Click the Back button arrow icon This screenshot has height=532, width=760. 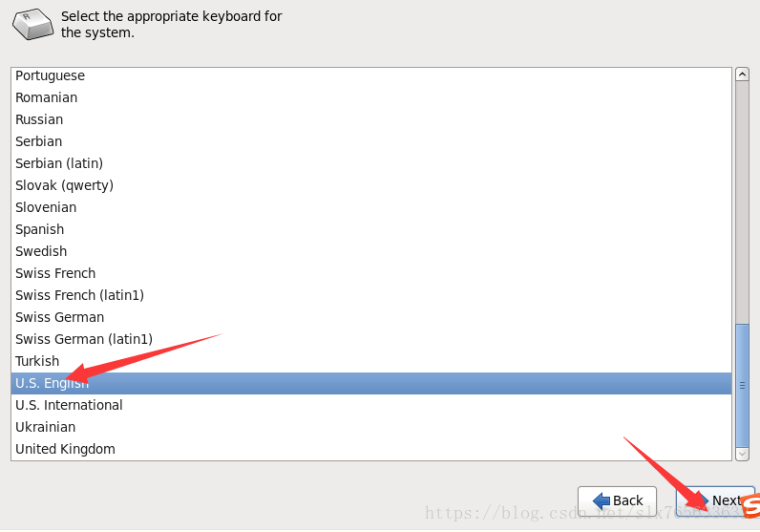602,500
